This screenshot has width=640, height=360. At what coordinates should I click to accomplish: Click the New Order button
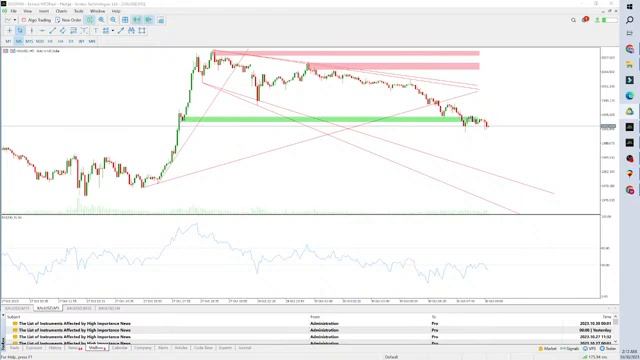pos(68,20)
